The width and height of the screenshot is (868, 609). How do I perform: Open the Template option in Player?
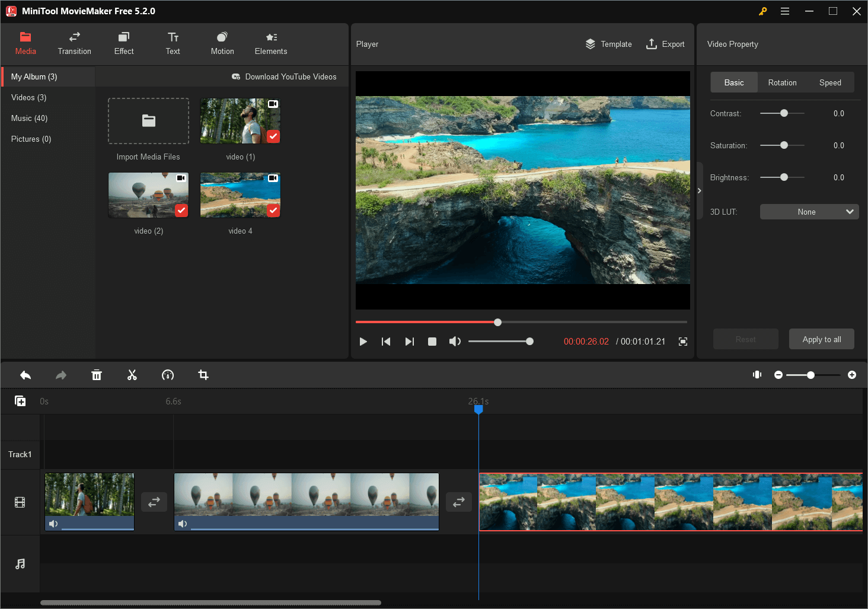[608, 44]
